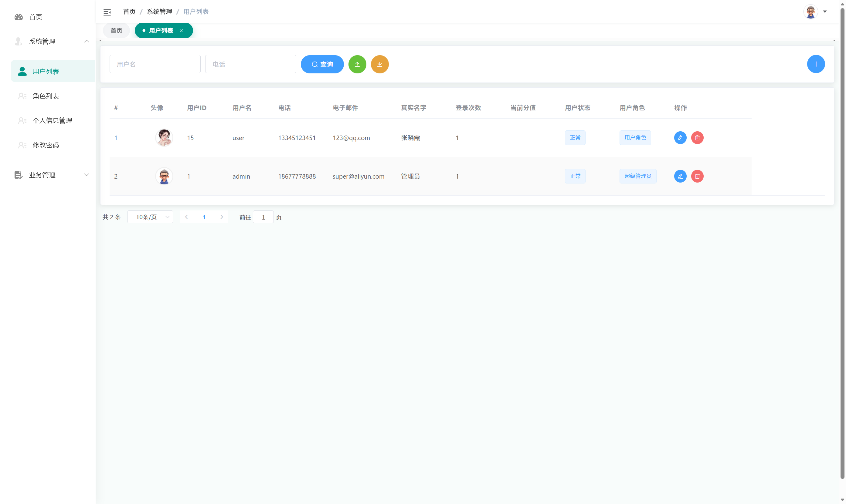Toggle 正常 status for user 'admin'

tap(575, 176)
